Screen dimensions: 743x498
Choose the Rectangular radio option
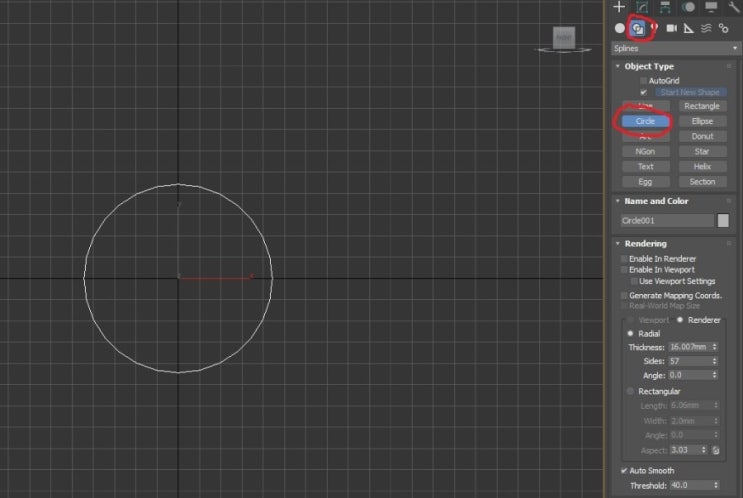[630, 391]
